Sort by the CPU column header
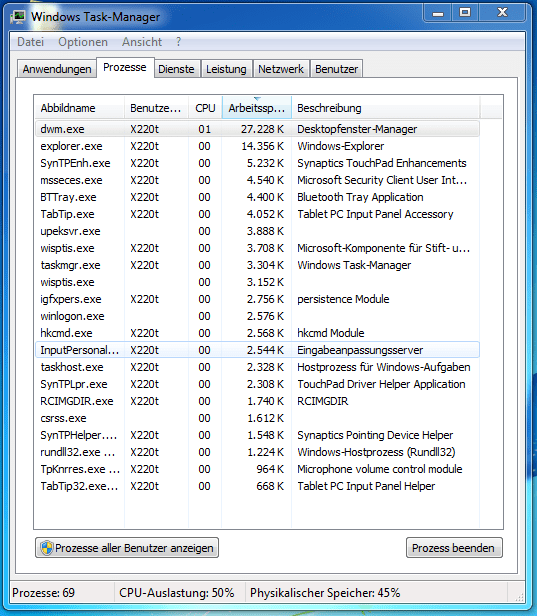The width and height of the screenshot is (537, 616). [x=205, y=108]
